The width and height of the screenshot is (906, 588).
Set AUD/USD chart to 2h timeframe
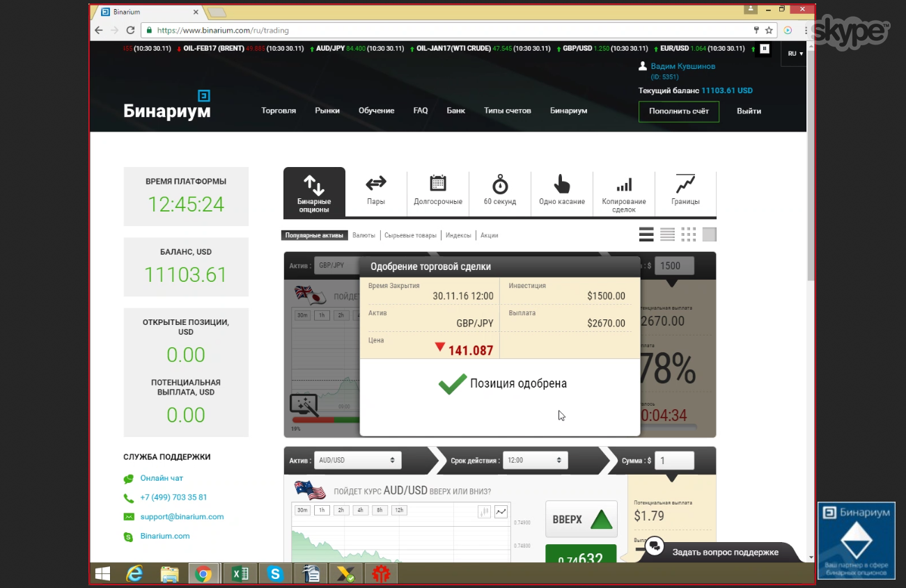341,510
